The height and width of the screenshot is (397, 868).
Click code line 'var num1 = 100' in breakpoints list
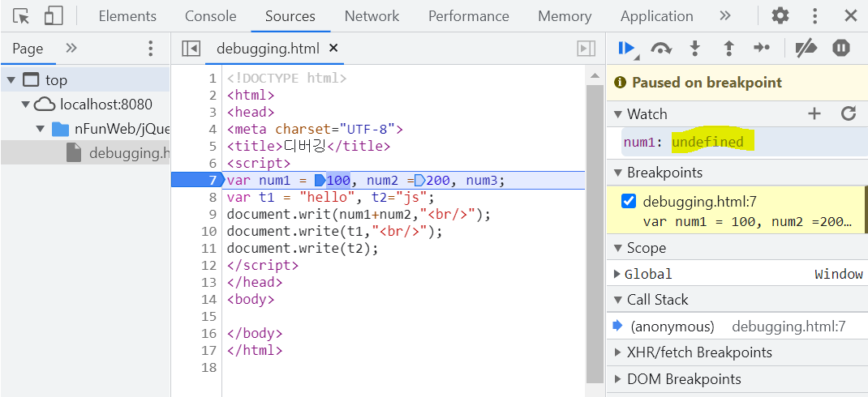click(x=747, y=222)
